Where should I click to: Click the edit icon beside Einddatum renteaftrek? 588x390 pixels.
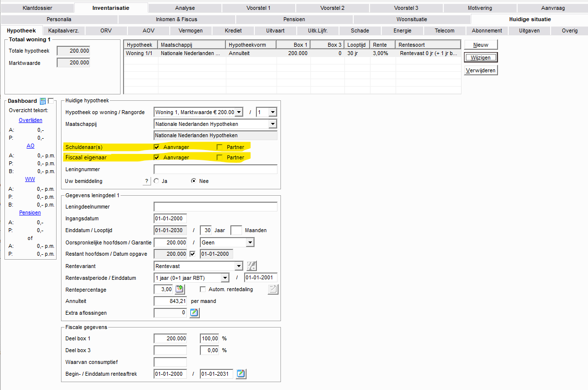(x=241, y=374)
